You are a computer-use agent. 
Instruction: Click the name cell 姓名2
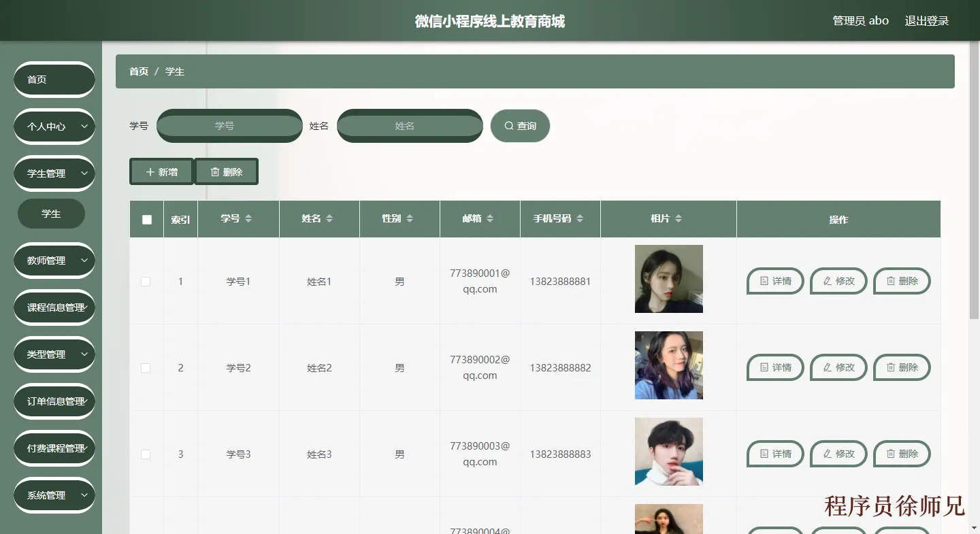coord(319,368)
